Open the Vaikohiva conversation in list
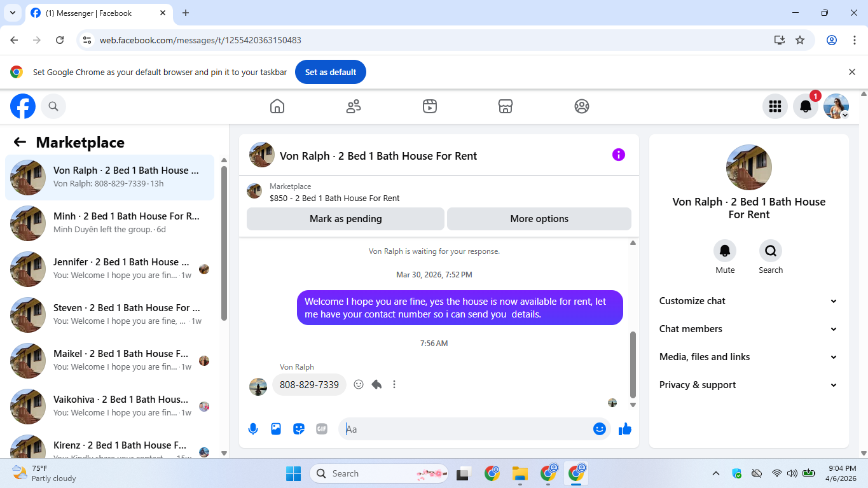868x488 pixels. [x=109, y=406]
